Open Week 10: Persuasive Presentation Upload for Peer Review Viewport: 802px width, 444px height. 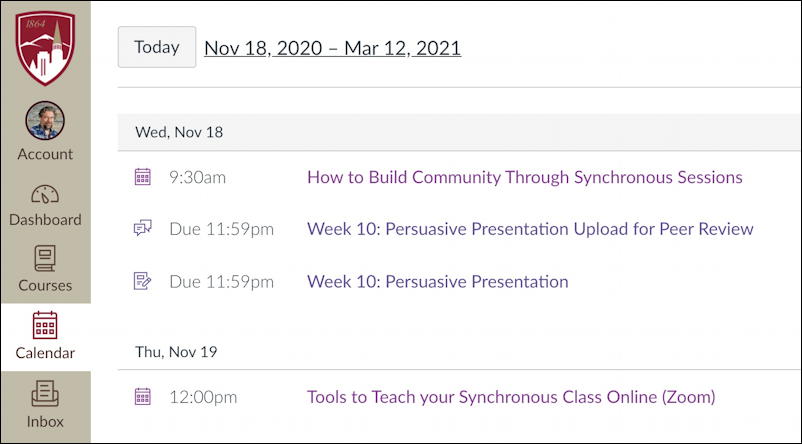[530, 229]
